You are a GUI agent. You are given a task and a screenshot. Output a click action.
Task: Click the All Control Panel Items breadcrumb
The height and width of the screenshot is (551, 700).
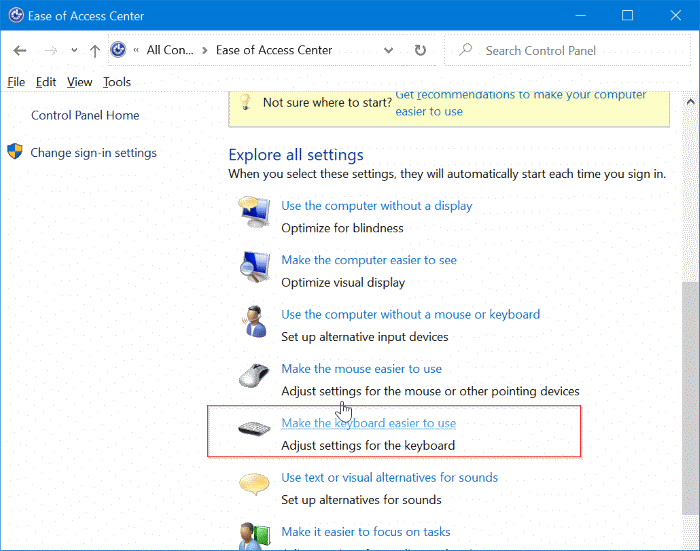click(x=170, y=50)
